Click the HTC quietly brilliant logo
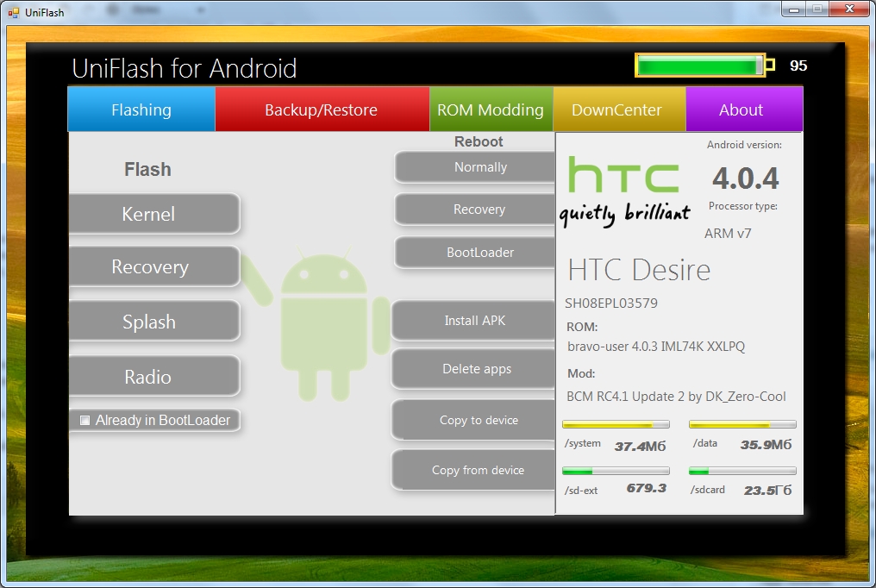Screen dimensions: 876x588 pyautogui.click(x=624, y=191)
